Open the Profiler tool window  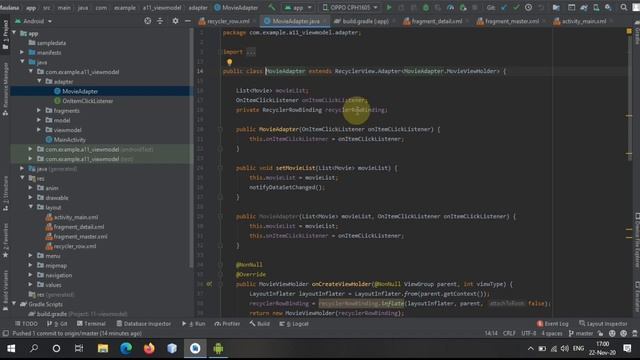(x=227, y=324)
